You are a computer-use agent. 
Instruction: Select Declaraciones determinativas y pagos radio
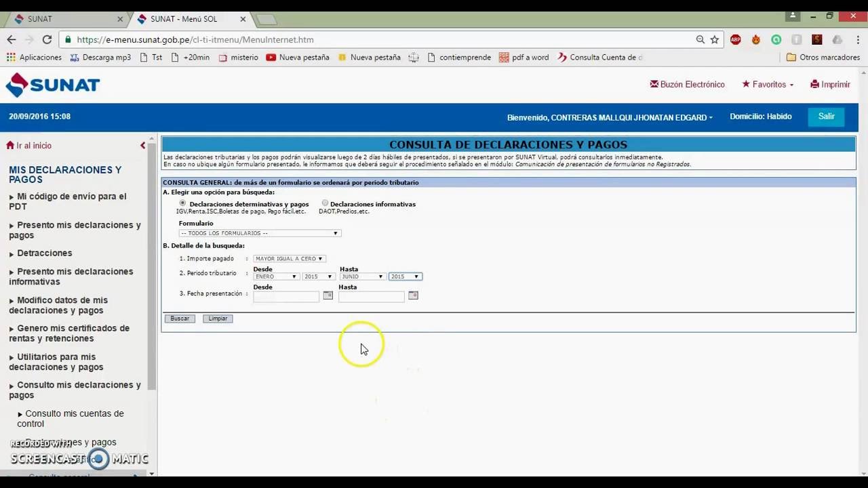[182, 203]
